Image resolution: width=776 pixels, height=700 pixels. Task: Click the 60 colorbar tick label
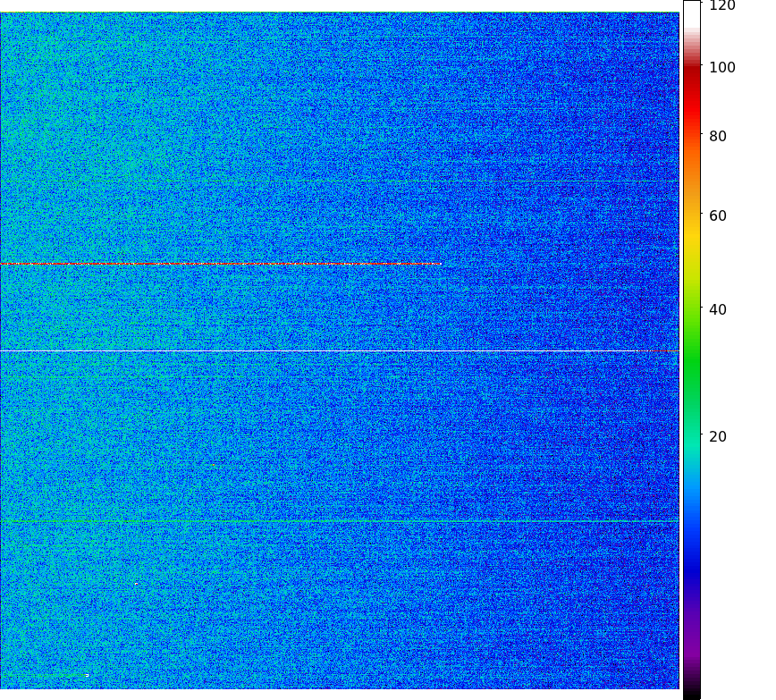(718, 216)
